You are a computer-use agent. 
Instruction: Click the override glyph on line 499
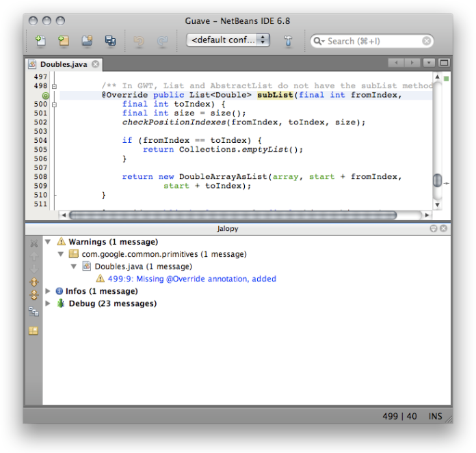point(46,96)
